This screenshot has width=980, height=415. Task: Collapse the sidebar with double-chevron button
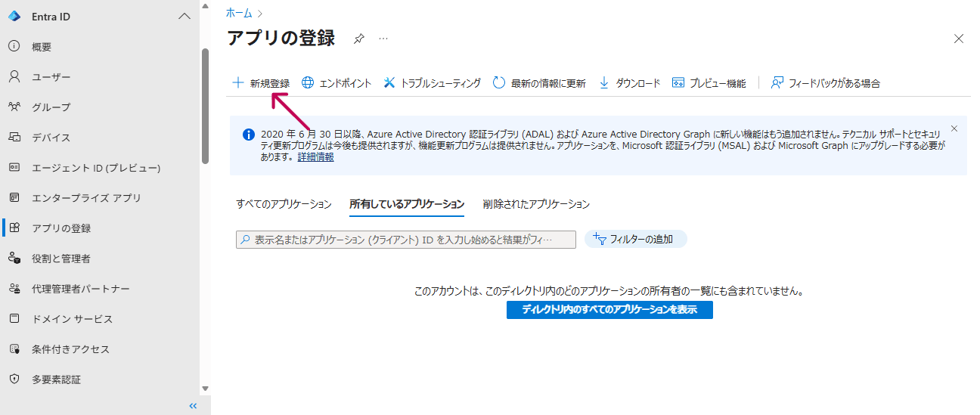pyautogui.click(x=193, y=406)
